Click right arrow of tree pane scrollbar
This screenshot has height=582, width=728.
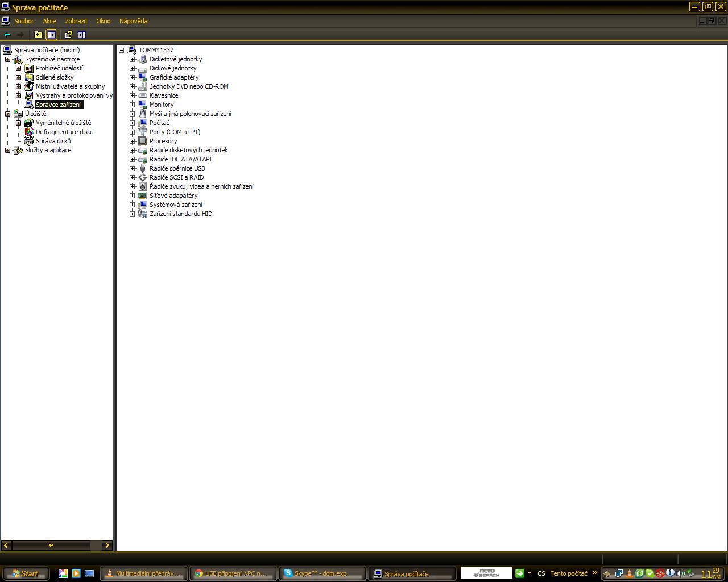(x=107, y=545)
